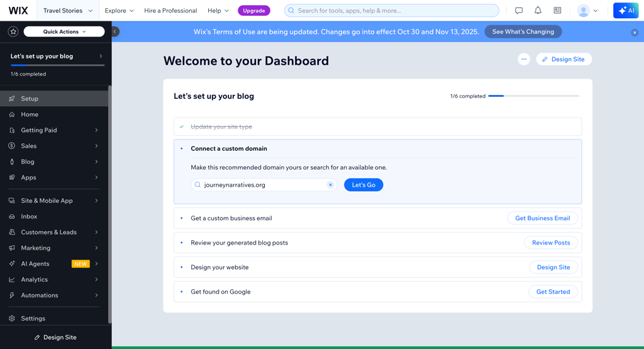
Task: Open the AI assistant button
Action: point(626,11)
